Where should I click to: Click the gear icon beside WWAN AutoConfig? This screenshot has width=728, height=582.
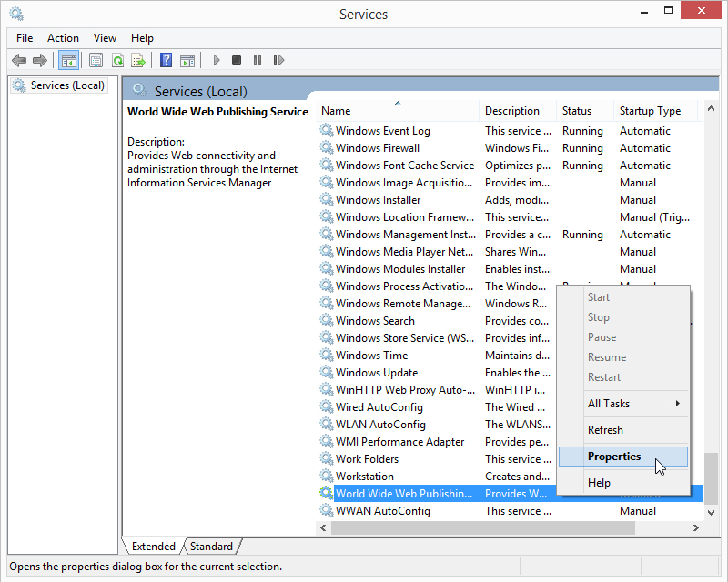[327, 510]
